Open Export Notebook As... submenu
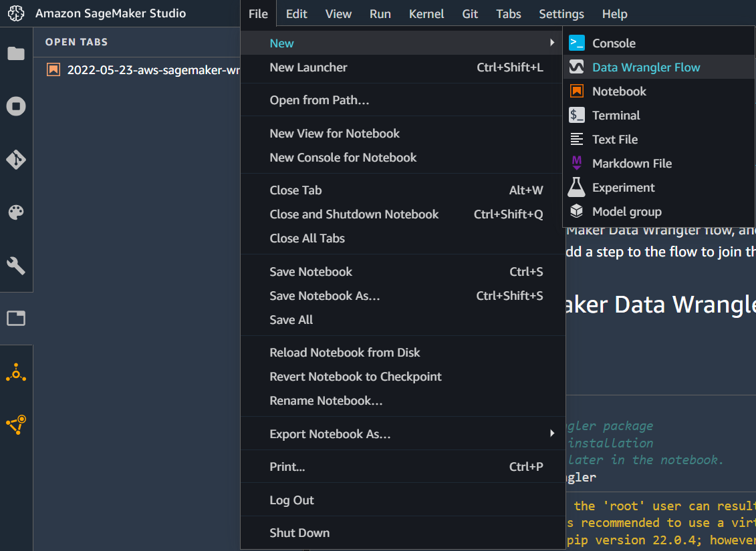 402,433
